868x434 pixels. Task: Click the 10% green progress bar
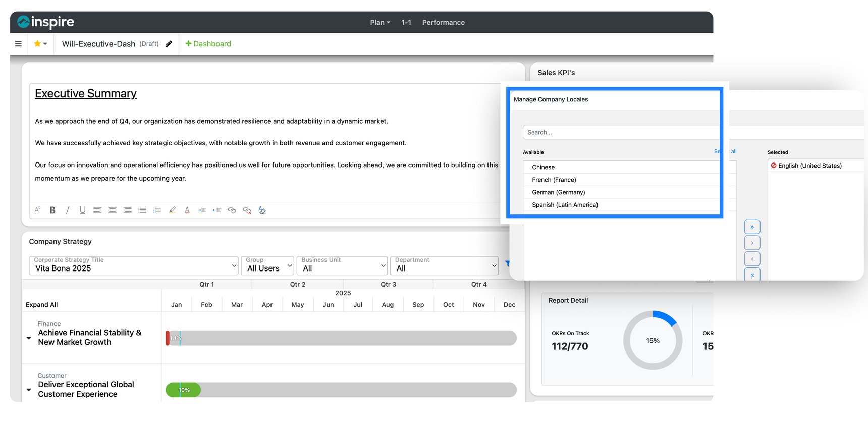tap(183, 390)
